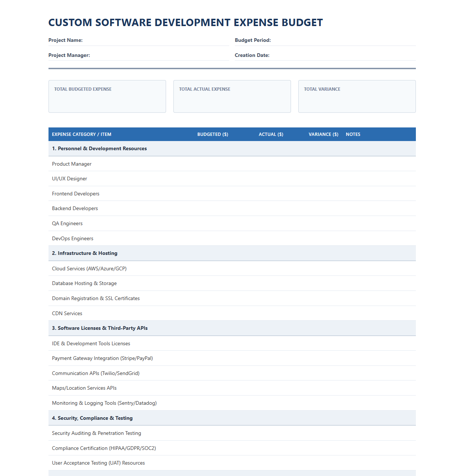The height and width of the screenshot is (476, 464).
Task: Select the Total Budgeted Expense card
Action: pyautogui.click(x=107, y=96)
